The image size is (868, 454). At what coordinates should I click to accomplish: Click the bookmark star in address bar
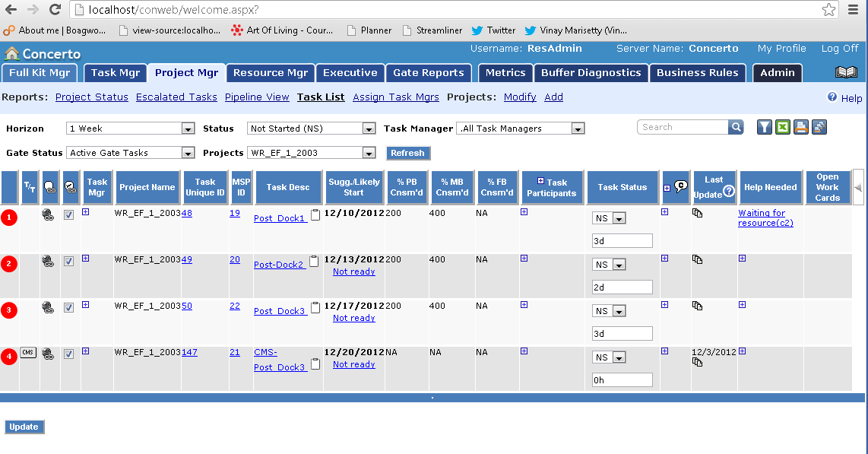coord(828,9)
